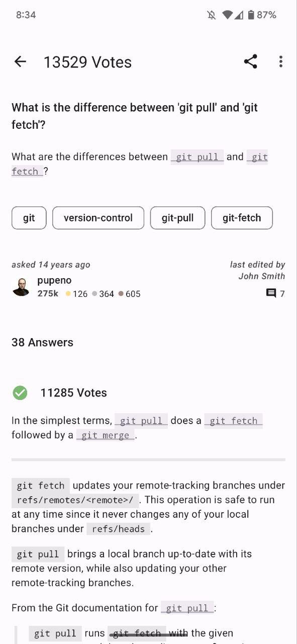Screen dimensions: 297x644
Task: Open the three-dot overflow menu
Action: tap(280, 61)
